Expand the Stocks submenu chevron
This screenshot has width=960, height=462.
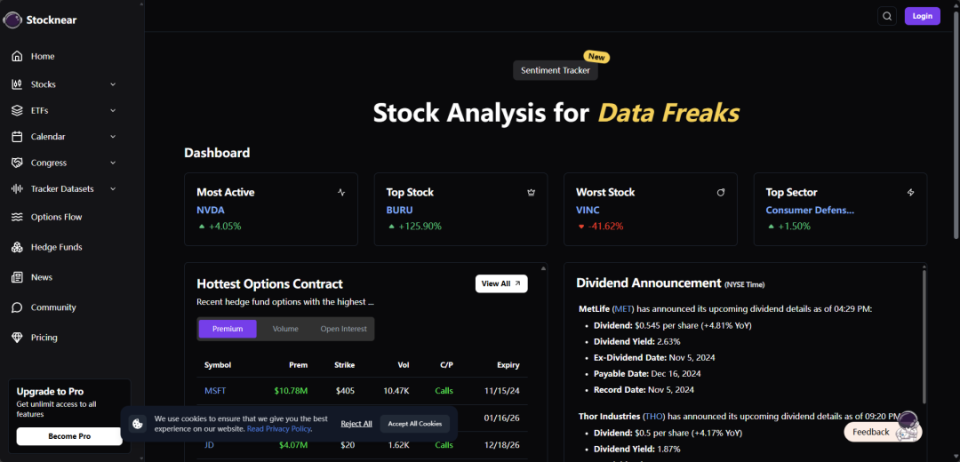pos(113,84)
